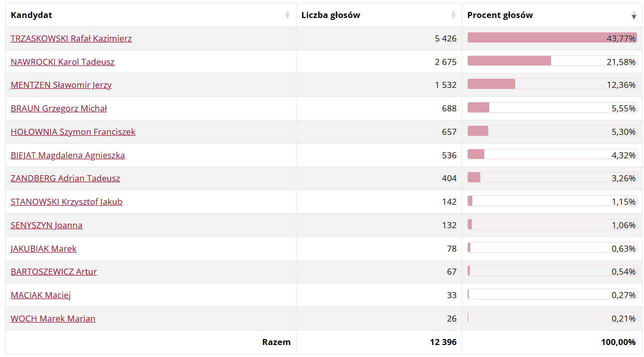Image resolution: width=644 pixels, height=357 pixels.
Task: Go to MENTZEN Sławomir Jerzy page
Action: tap(61, 85)
